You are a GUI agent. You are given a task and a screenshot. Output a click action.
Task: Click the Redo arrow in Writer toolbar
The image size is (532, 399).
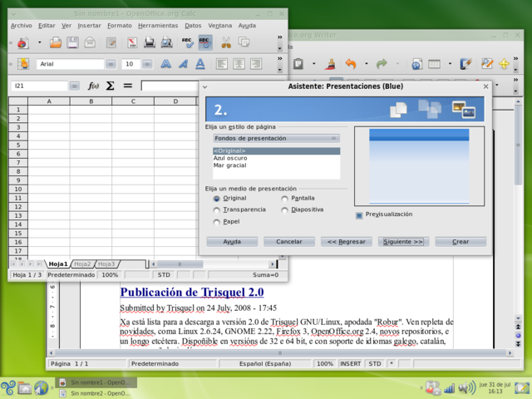point(382,64)
